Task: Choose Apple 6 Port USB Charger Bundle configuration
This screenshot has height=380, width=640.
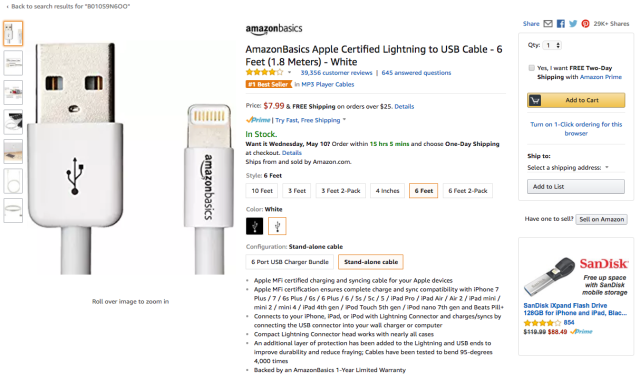Action: coord(290,262)
